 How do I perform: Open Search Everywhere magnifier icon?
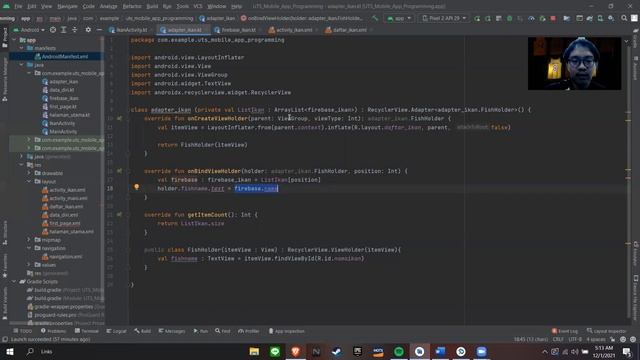click(x=624, y=18)
